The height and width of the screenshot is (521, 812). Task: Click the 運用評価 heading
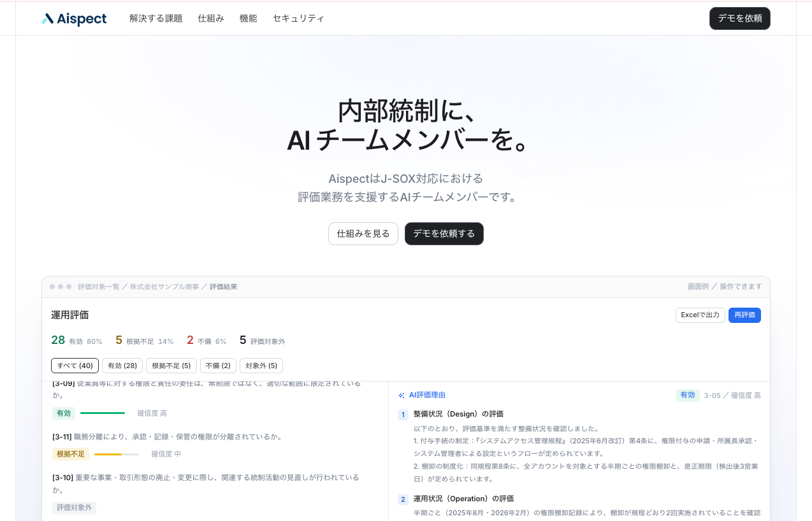(70, 315)
